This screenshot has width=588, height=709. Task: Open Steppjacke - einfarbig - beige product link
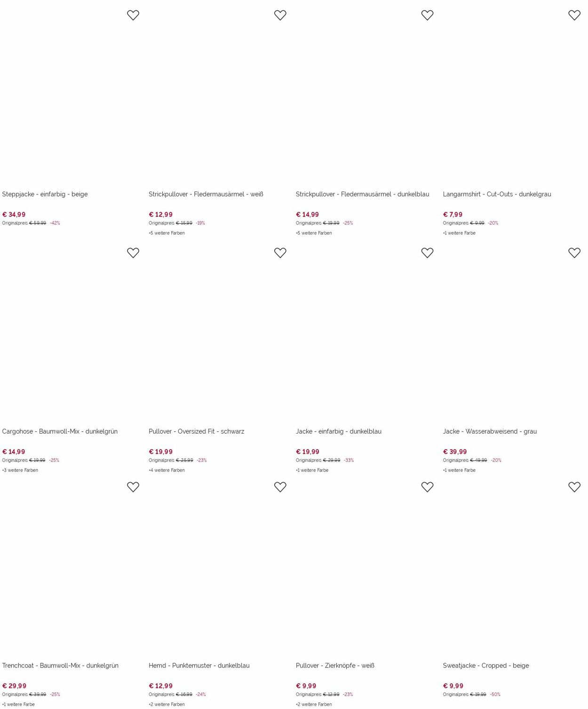tap(45, 194)
